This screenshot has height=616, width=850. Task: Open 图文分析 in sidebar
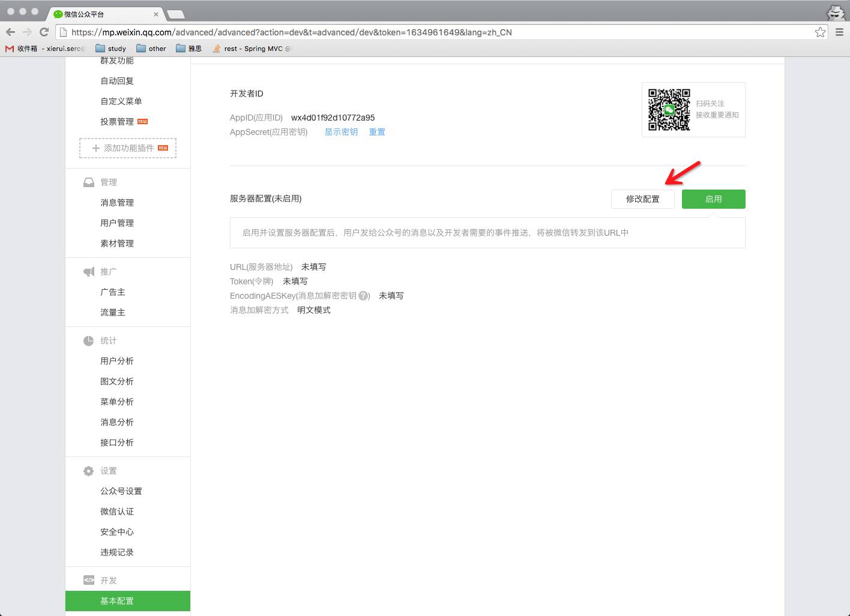click(x=117, y=381)
